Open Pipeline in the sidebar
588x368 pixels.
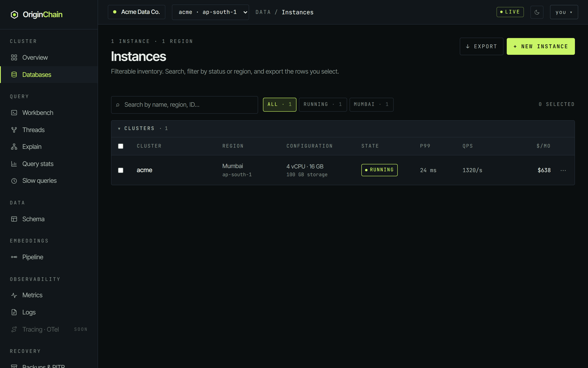[49, 257]
